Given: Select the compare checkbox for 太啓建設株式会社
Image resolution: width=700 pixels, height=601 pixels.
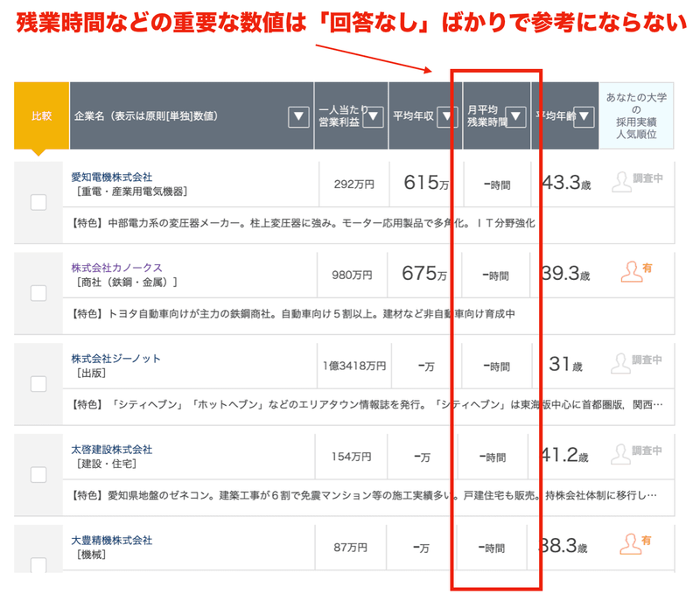Looking at the screenshot, I should coord(38,474).
